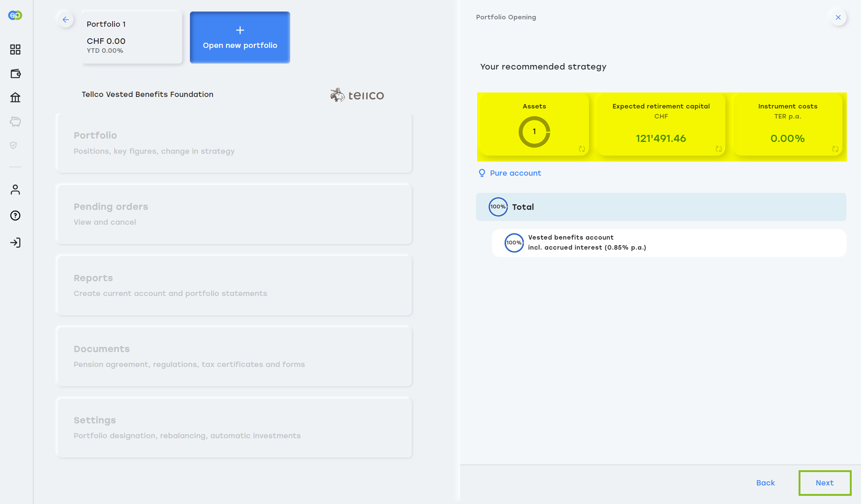Click the Next button
861x504 pixels.
pyautogui.click(x=825, y=483)
